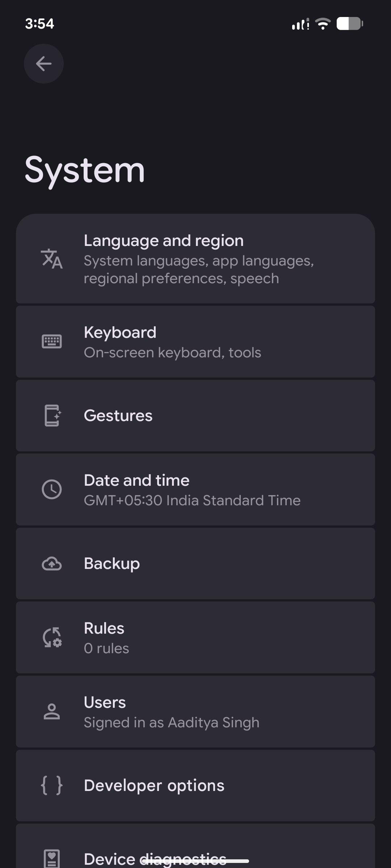This screenshot has width=391, height=868.
Task: Tap the Keyboard icon
Action: [x=52, y=341]
